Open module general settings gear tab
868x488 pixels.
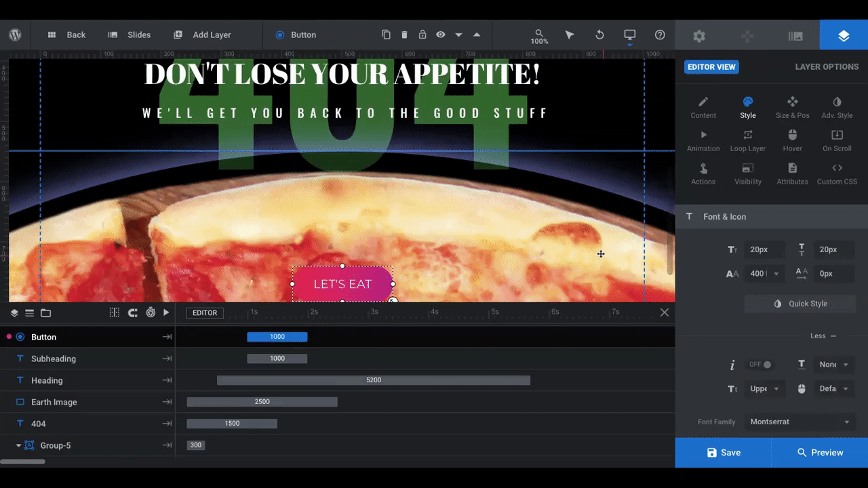699,36
